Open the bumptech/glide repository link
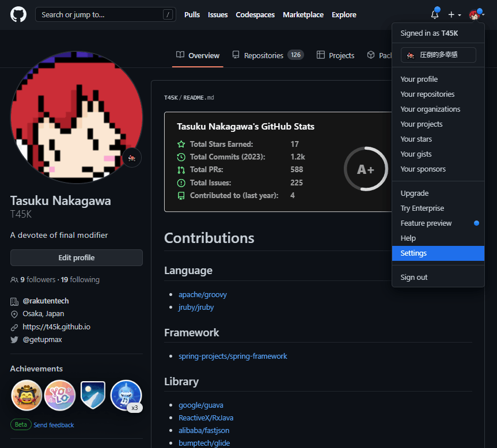 pos(204,443)
